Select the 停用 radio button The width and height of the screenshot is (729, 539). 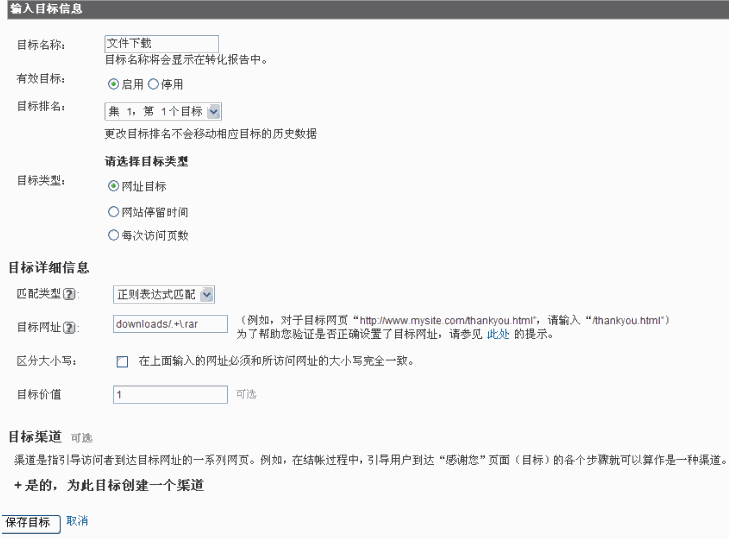(x=153, y=84)
